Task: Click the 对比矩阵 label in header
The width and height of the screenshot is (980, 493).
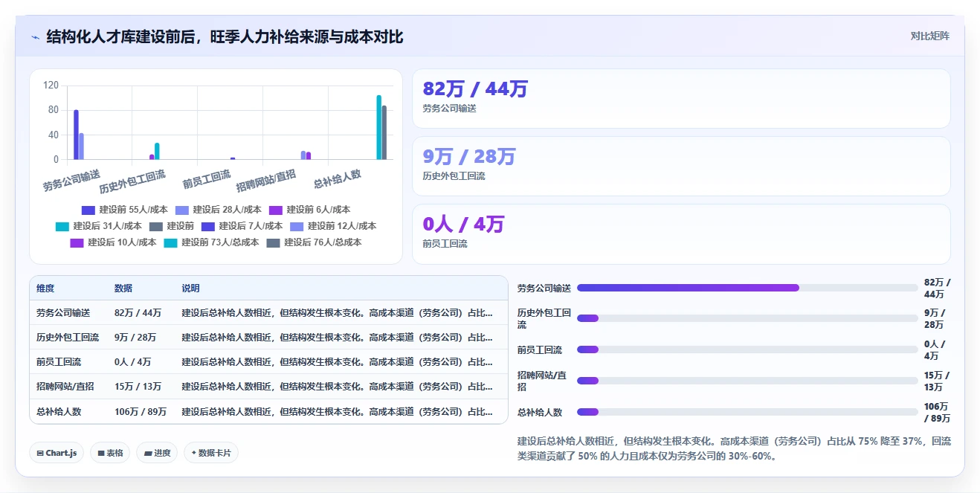Action: pos(930,36)
